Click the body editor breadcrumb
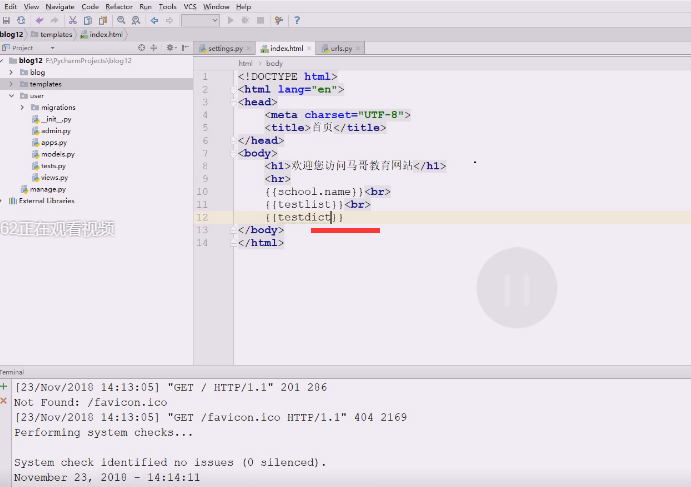Viewport: 691px width, 487px height. pos(274,63)
